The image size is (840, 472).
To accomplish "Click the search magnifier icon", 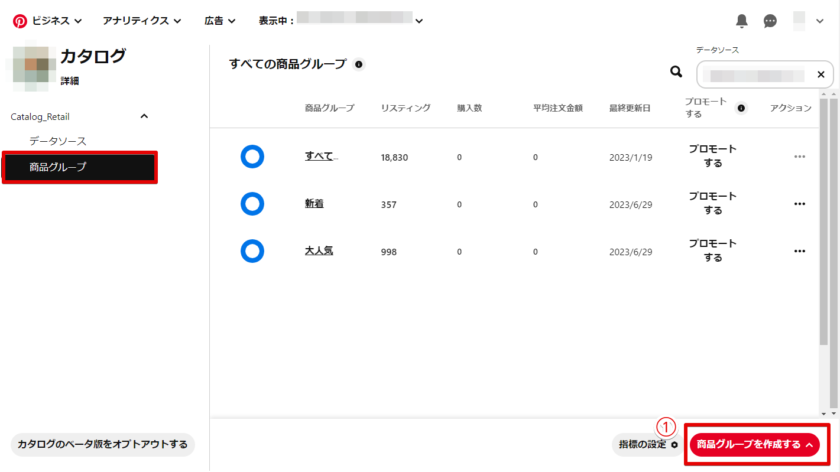I will (676, 72).
